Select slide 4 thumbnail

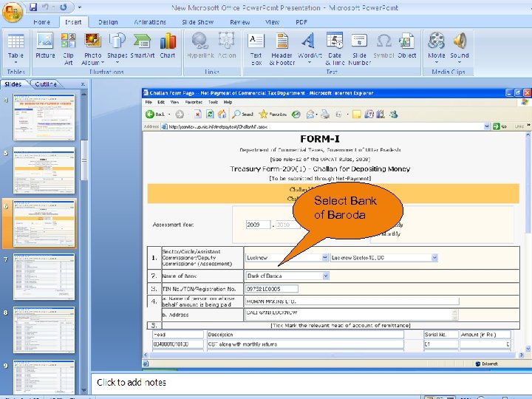click(x=44, y=117)
